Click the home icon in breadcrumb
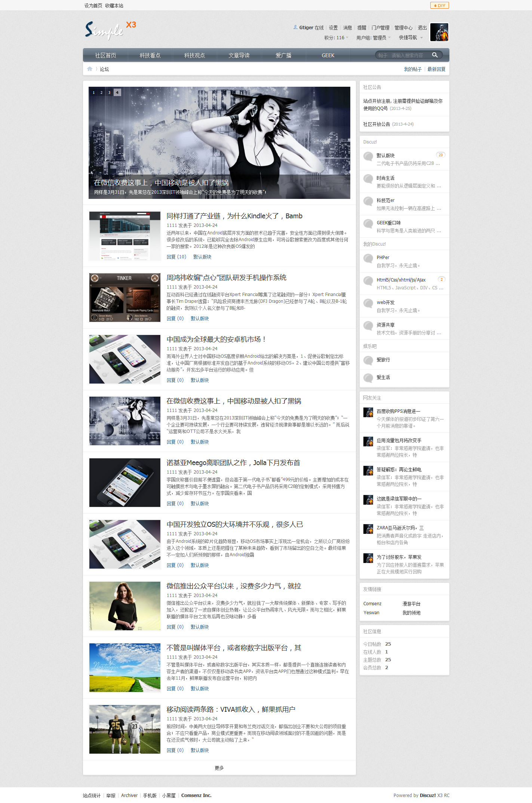The height and width of the screenshot is (803, 532). click(x=90, y=69)
